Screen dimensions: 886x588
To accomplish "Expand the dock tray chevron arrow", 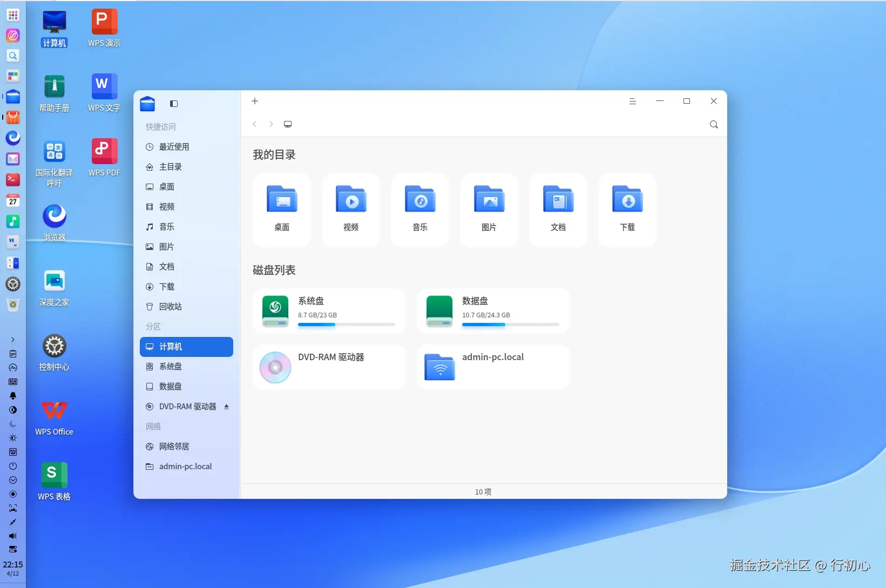I will (13, 340).
